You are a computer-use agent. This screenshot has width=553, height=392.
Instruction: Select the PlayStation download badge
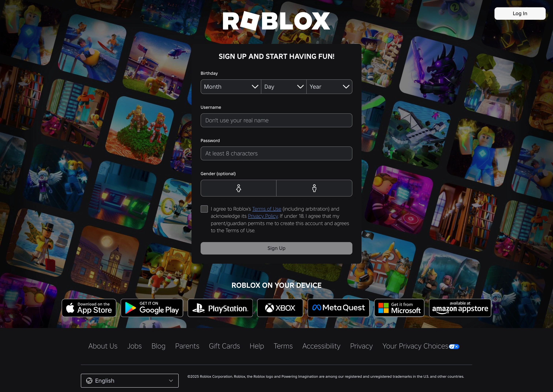point(220,308)
